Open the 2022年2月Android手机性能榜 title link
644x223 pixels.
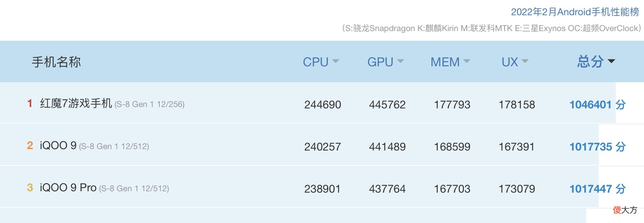[575, 12]
